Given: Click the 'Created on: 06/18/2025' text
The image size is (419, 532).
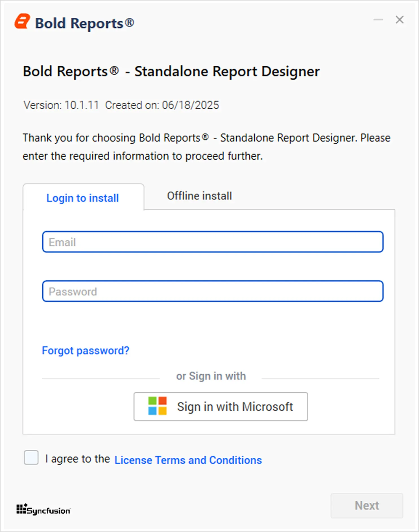Looking at the screenshot, I should 162,105.
